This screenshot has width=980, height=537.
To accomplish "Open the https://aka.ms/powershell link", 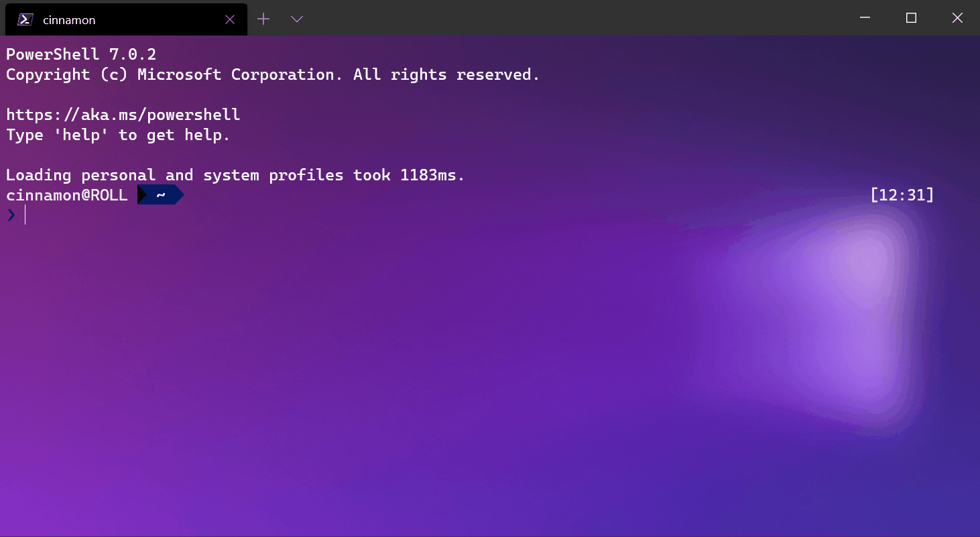I will [x=123, y=114].
